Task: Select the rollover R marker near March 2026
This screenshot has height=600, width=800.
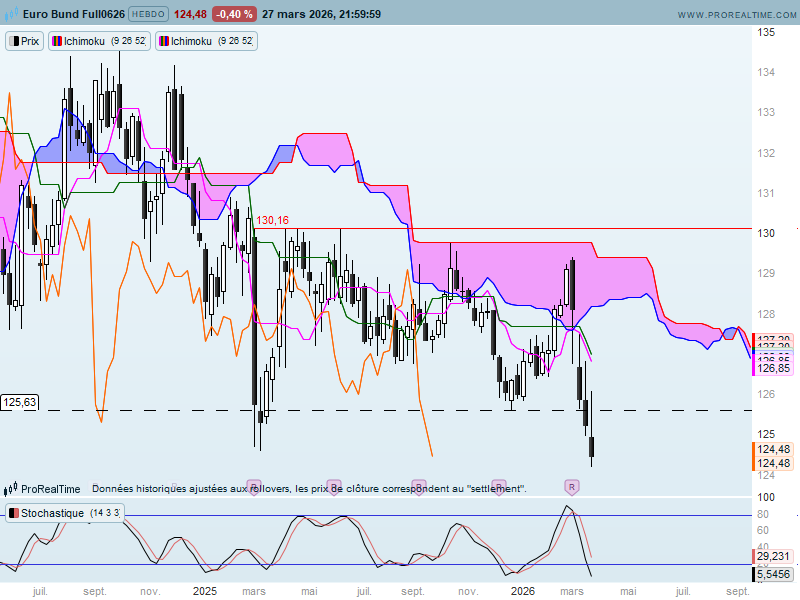Action: click(571, 486)
